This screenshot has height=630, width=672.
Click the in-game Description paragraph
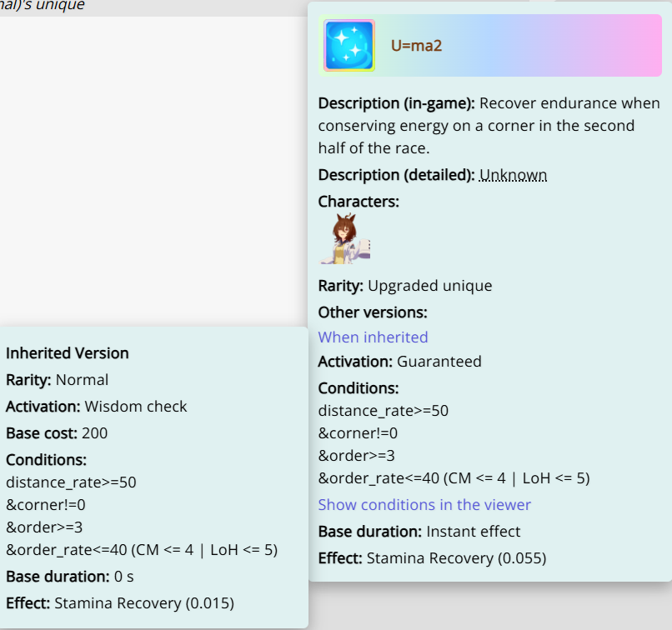(489, 126)
